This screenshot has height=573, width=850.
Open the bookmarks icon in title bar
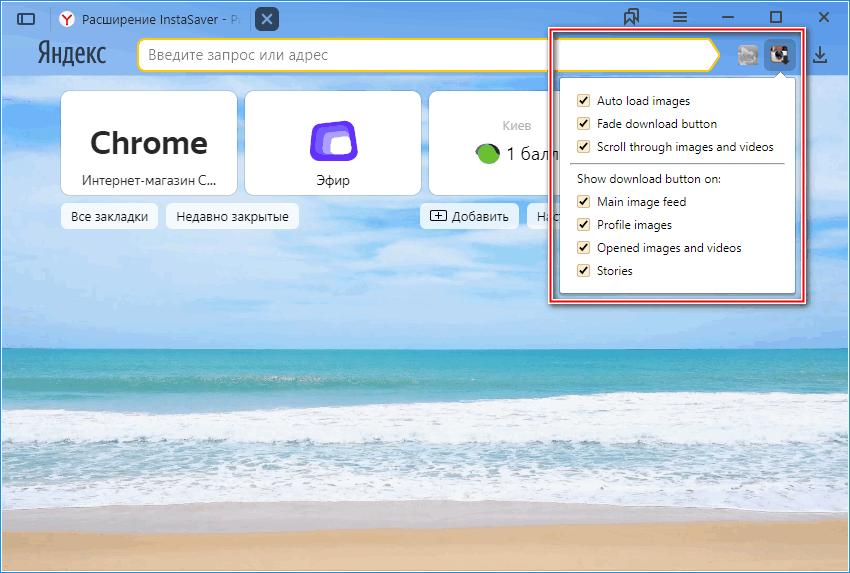pyautogui.click(x=631, y=17)
